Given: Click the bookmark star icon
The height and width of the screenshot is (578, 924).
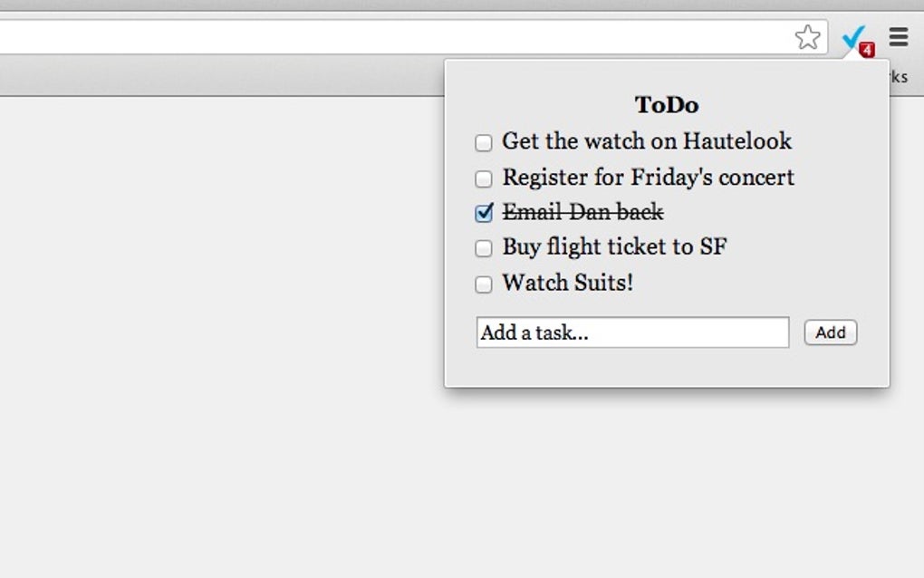Looking at the screenshot, I should [807, 37].
